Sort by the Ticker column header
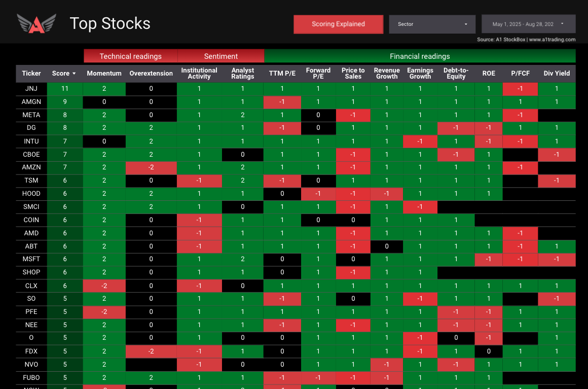Viewport: 588px width, 389px height. pyautogui.click(x=31, y=73)
